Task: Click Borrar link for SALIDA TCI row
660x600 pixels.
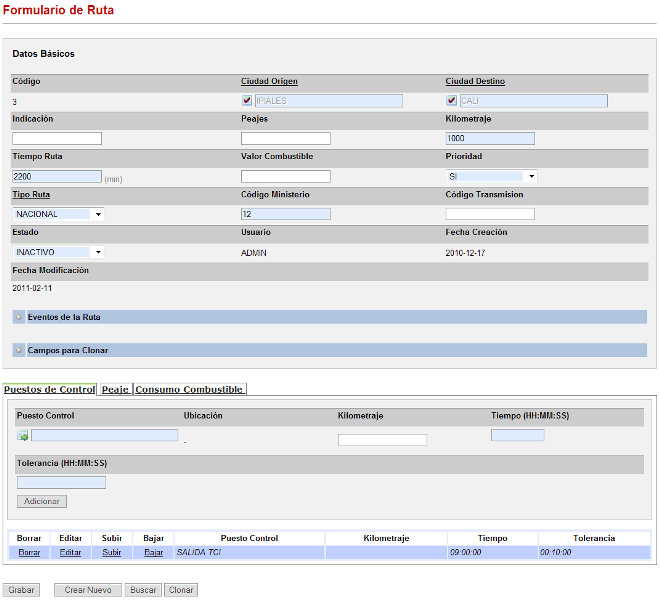Action: 29,552
